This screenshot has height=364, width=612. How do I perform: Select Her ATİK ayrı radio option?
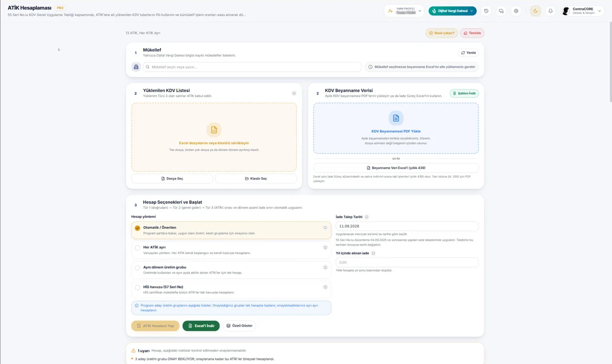pyautogui.click(x=137, y=248)
